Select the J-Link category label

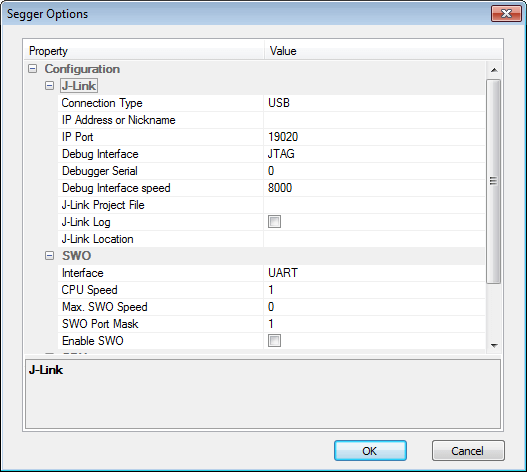(79, 86)
